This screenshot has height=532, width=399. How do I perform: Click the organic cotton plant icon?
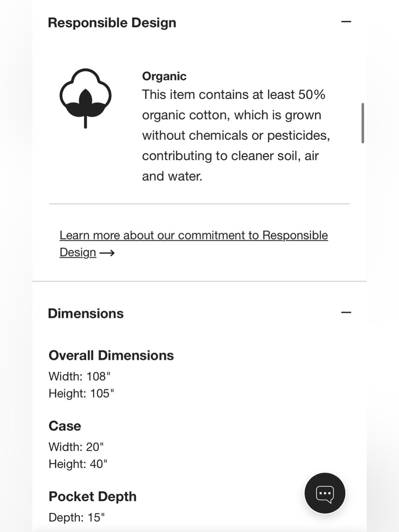[85, 98]
